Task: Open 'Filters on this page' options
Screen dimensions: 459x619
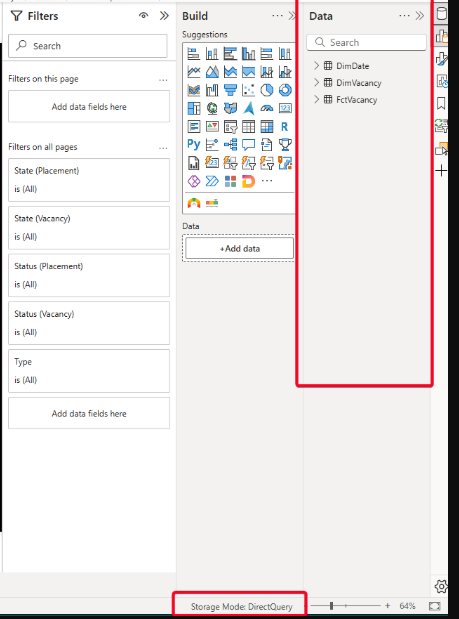Action: [x=163, y=80]
